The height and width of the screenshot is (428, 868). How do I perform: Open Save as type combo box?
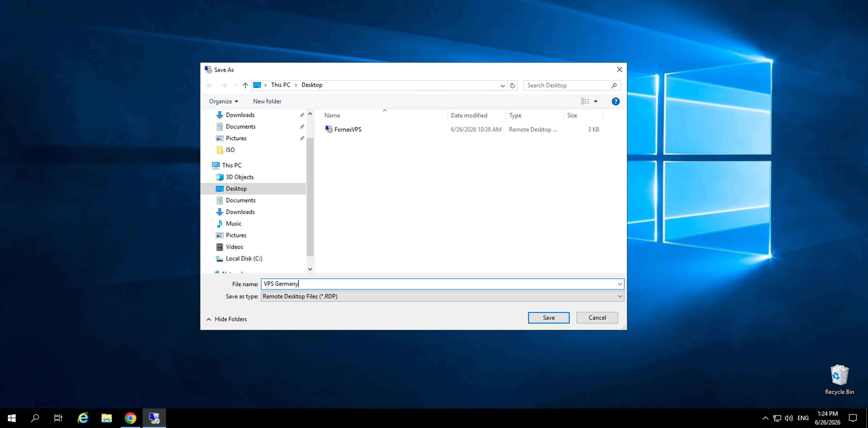click(x=442, y=296)
